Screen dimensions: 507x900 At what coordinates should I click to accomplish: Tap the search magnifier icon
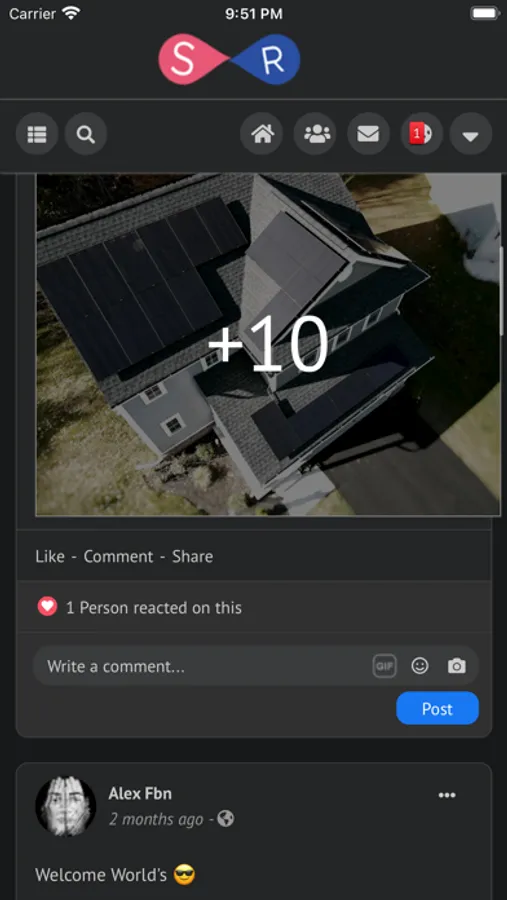coord(86,134)
